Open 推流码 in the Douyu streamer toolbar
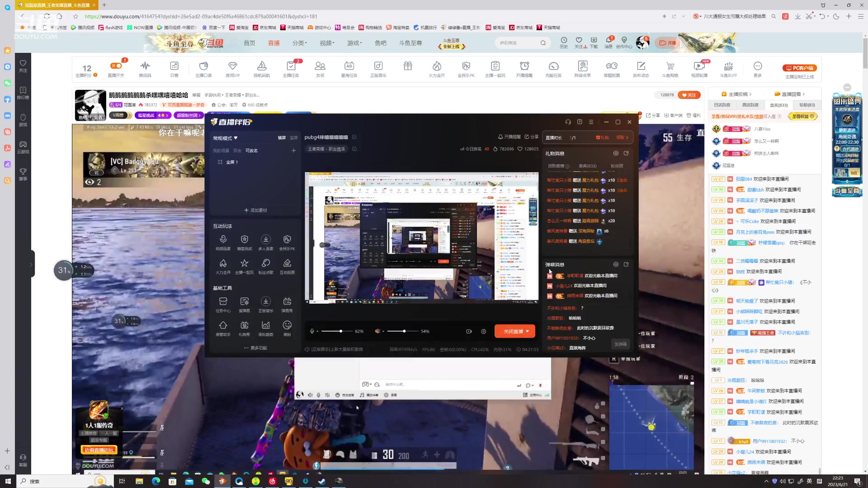 [x=145, y=69]
